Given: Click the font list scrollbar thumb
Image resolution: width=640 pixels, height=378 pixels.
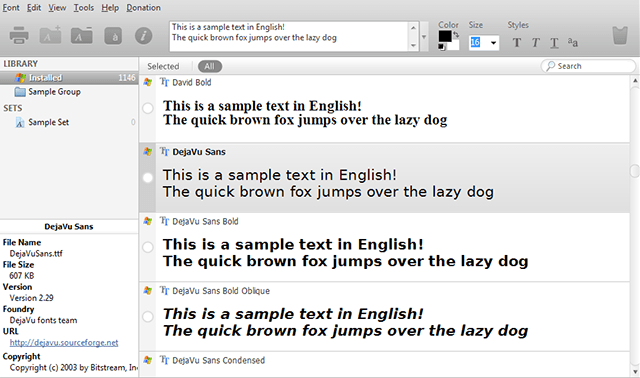Looking at the screenshot, I should [x=635, y=171].
